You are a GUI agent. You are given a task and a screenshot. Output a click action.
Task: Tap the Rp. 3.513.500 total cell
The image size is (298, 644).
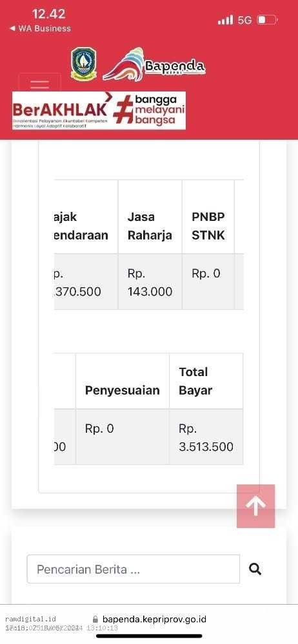(x=206, y=437)
